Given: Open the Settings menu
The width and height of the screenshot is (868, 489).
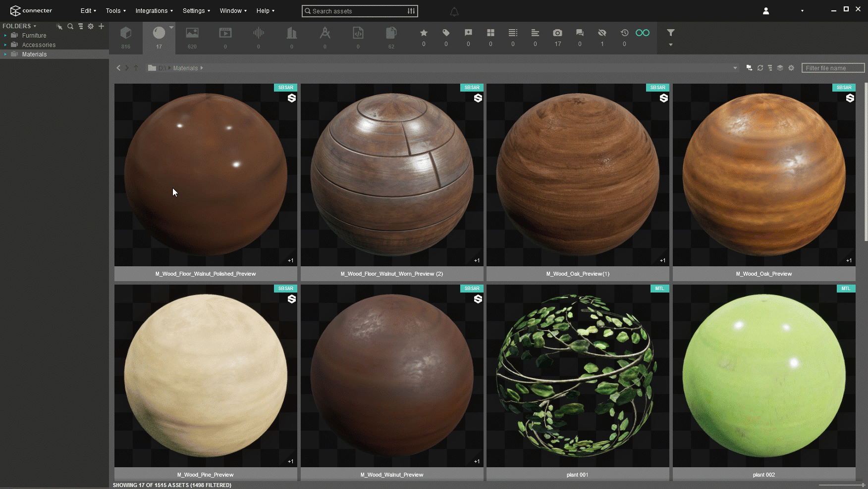Looking at the screenshot, I should pyautogui.click(x=196, y=10).
